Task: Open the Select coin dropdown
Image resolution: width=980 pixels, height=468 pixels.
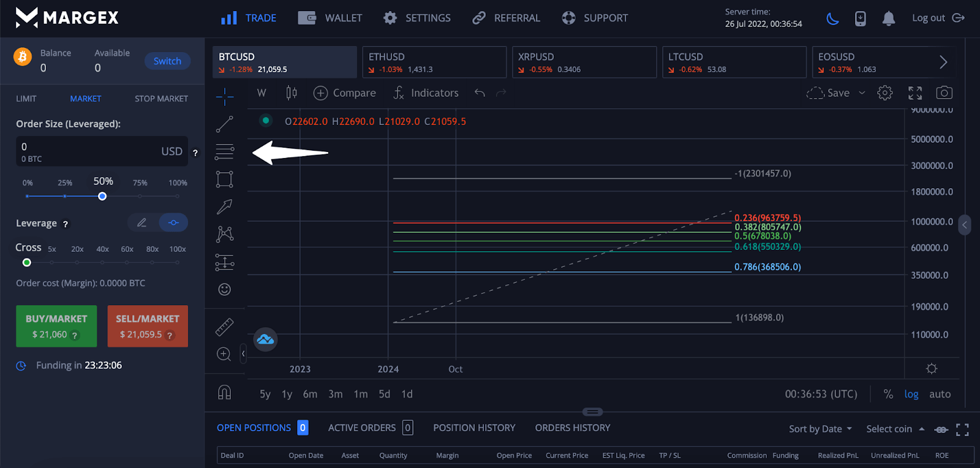Action: pyautogui.click(x=895, y=429)
